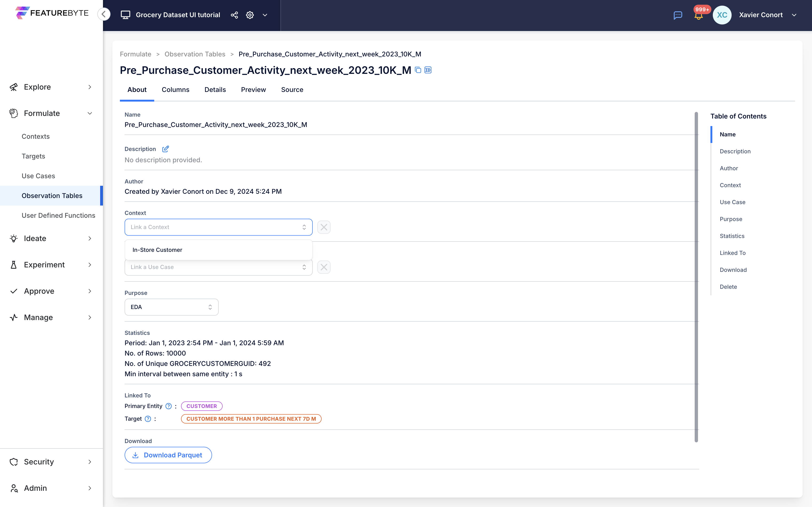This screenshot has width=812, height=507.
Task: Switch to the Columns tab
Action: [175, 90]
